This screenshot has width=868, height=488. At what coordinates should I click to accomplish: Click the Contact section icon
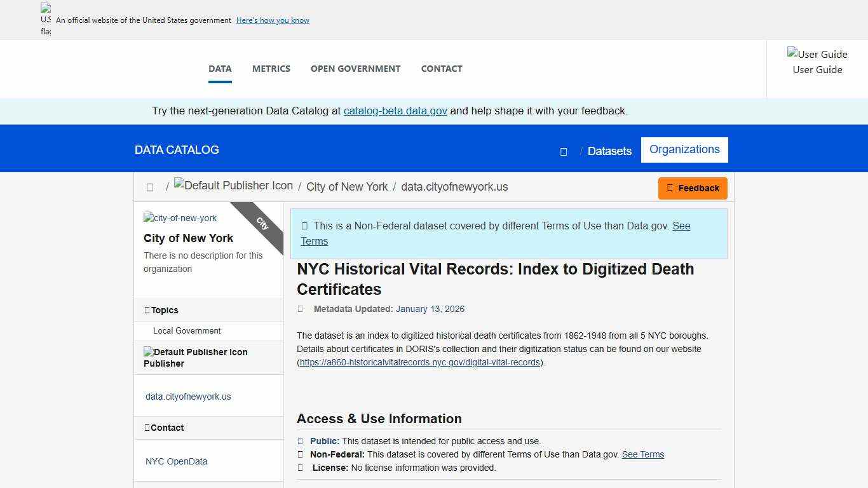click(148, 428)
